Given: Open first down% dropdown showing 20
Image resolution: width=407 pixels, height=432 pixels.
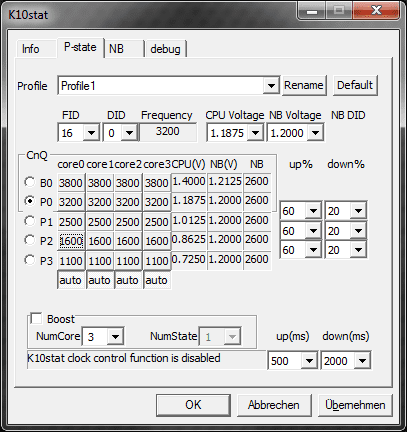Looking at the screenshot, I should click(359, 211).
